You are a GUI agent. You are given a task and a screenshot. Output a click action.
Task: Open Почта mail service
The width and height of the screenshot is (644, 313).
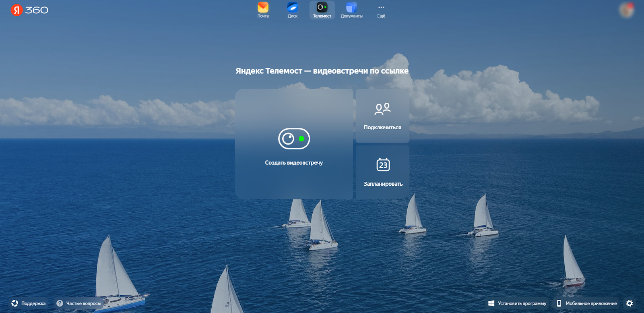263,10
